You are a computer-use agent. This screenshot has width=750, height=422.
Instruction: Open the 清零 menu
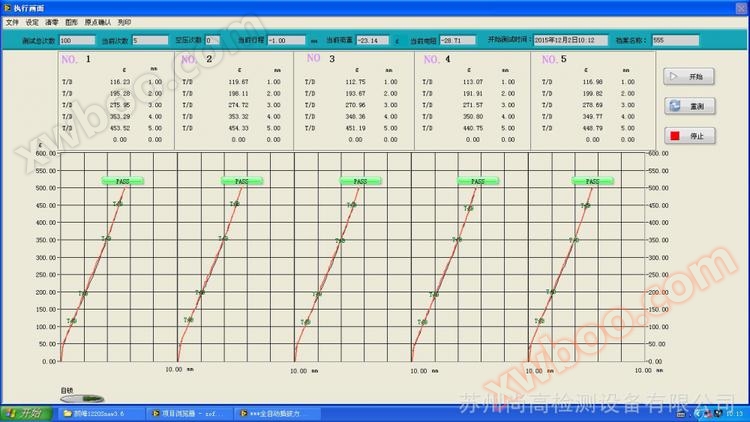click(51, 21)
